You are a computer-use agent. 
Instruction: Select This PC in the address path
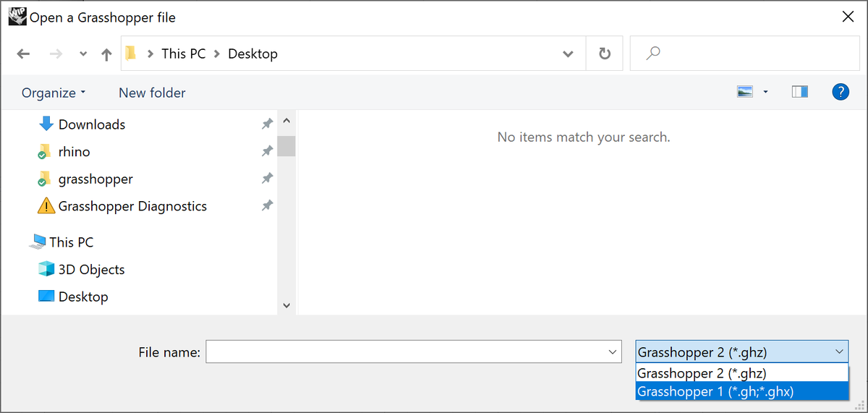coord(184,54)
